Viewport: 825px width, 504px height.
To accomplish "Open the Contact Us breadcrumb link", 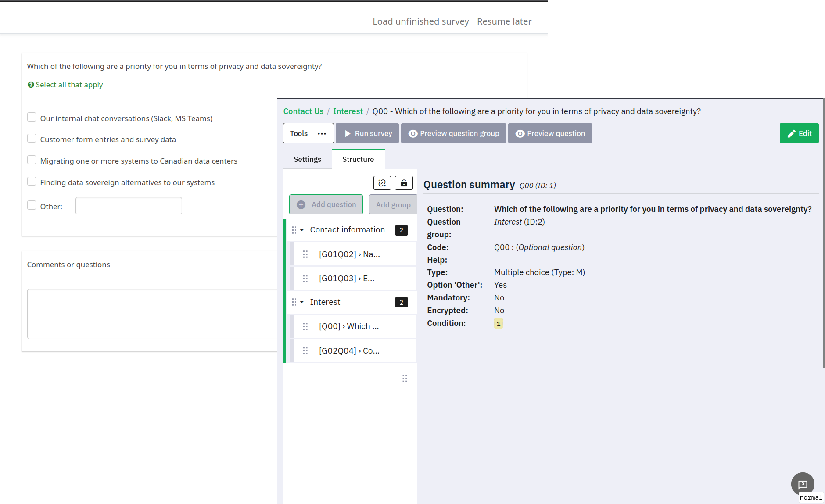I will pyautogui.click(x=303, y=111).
